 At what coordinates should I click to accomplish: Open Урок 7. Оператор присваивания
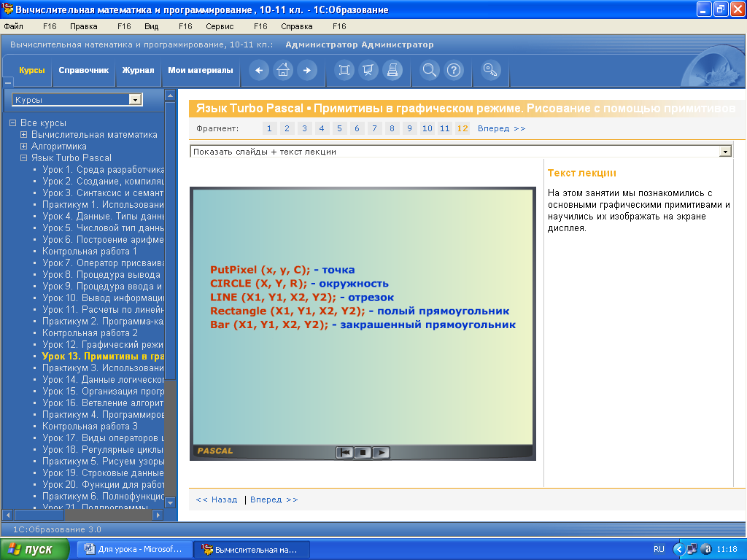104,262
